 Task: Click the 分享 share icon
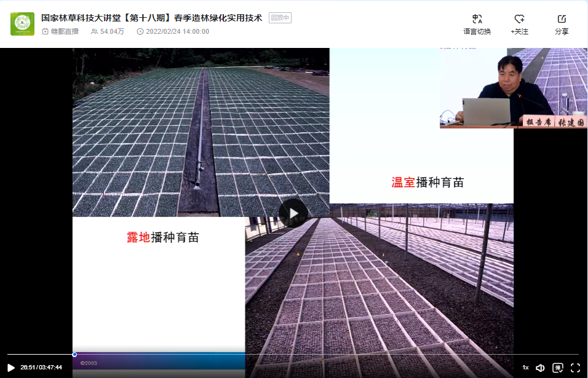(x=562, y=25)
